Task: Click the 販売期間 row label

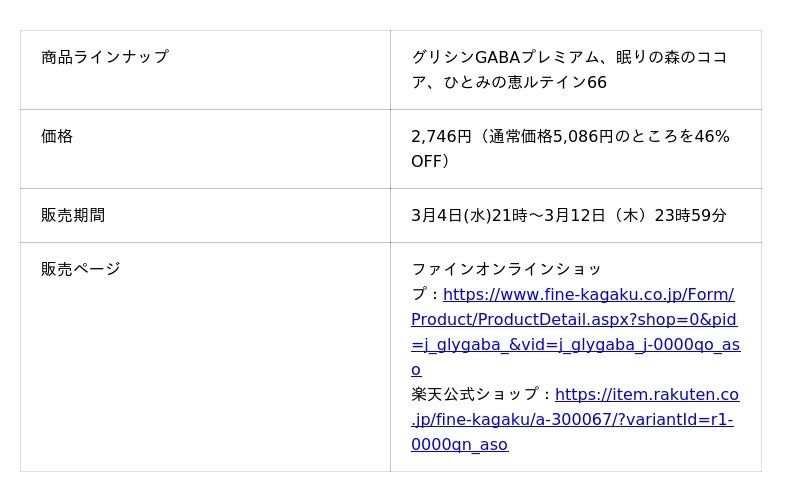Action: [73, 215]
